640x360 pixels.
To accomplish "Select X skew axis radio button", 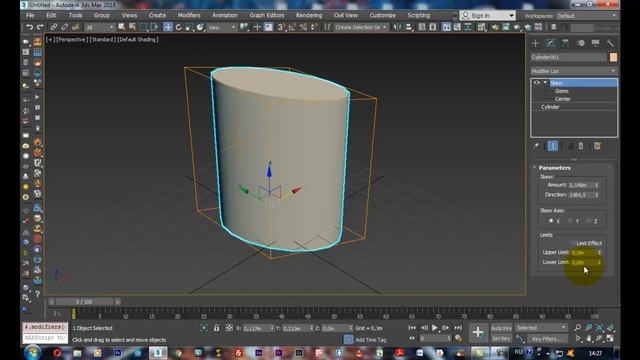I will [551, 221].
